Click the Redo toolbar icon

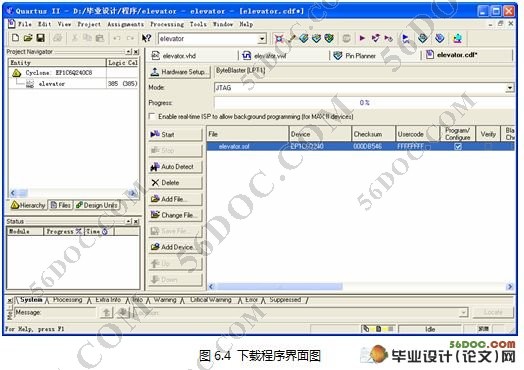[x=130, y=38]
